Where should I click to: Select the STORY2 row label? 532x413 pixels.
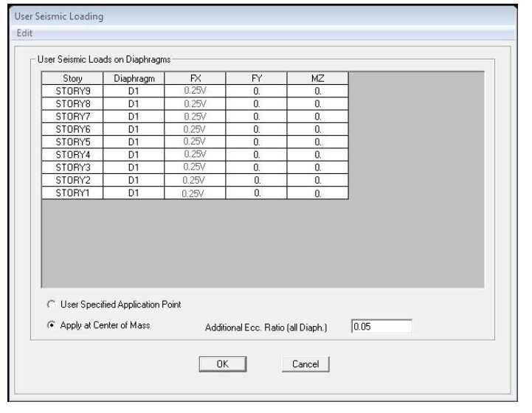[72, 180]
